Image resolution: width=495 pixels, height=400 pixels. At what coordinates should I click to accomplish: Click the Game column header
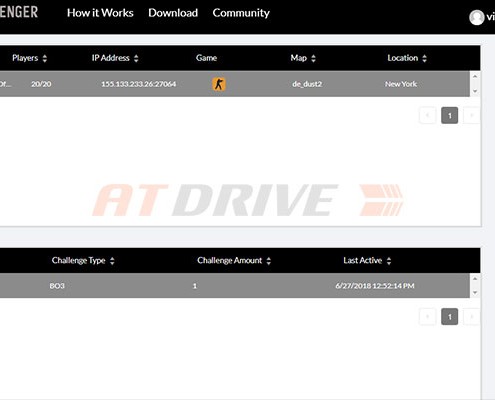tap(206, 58)
